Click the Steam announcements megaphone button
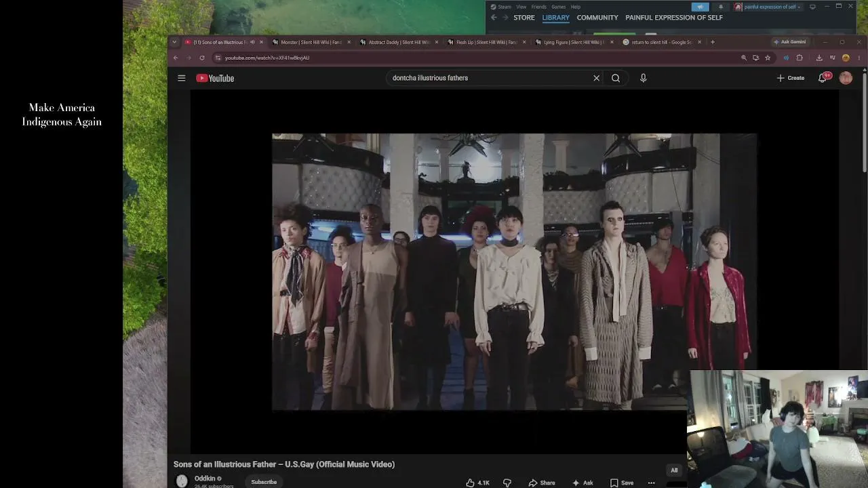This screenshot has width=868, height=488. [700, 7]
